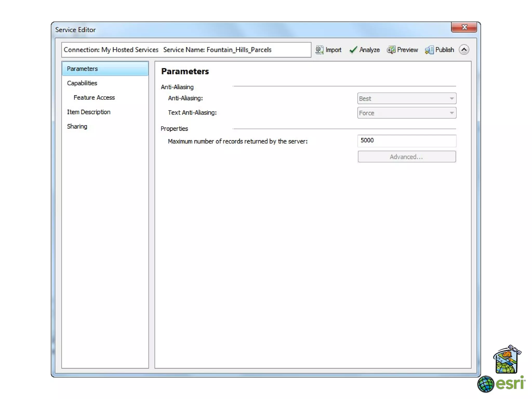532x399 pixels.
Task: Click the Analyze text label
Action: click(369, 50)
